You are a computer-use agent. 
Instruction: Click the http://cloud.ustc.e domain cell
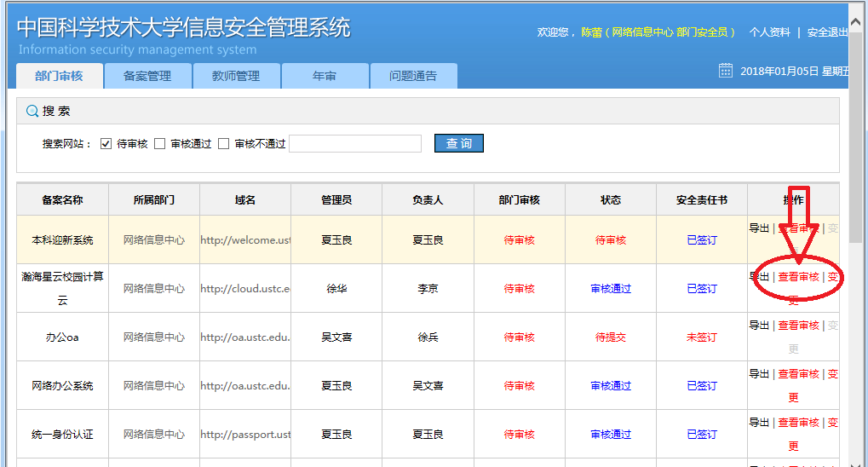(245, 289)
